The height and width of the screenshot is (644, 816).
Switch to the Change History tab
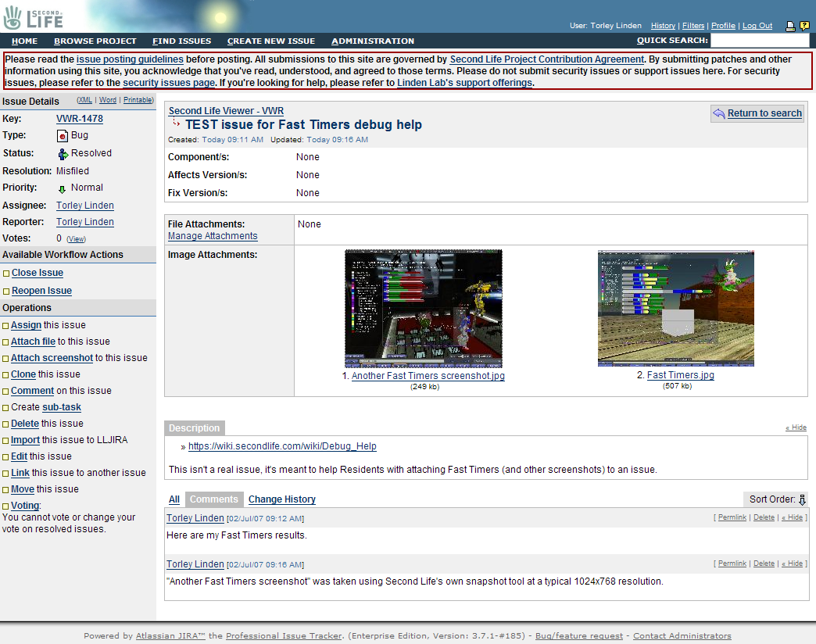click(281, 499)
